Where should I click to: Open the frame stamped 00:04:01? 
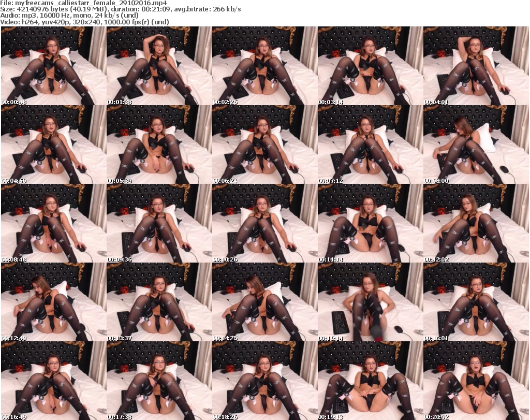(476, 66)
